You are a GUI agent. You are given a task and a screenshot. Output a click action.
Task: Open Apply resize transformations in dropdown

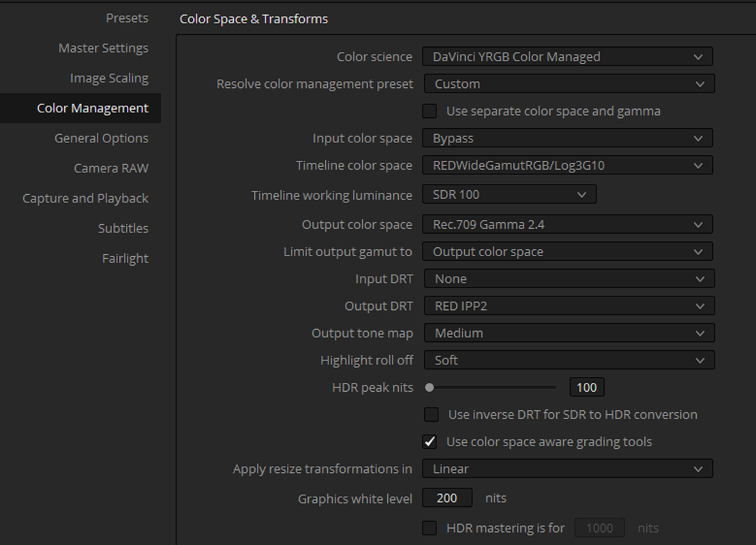[x=567, y=469]
